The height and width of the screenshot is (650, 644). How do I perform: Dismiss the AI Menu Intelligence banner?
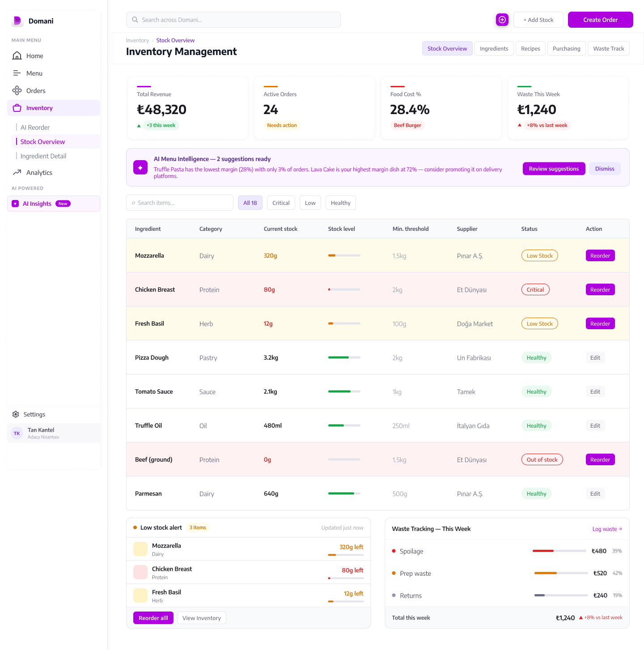coord(605,169)
